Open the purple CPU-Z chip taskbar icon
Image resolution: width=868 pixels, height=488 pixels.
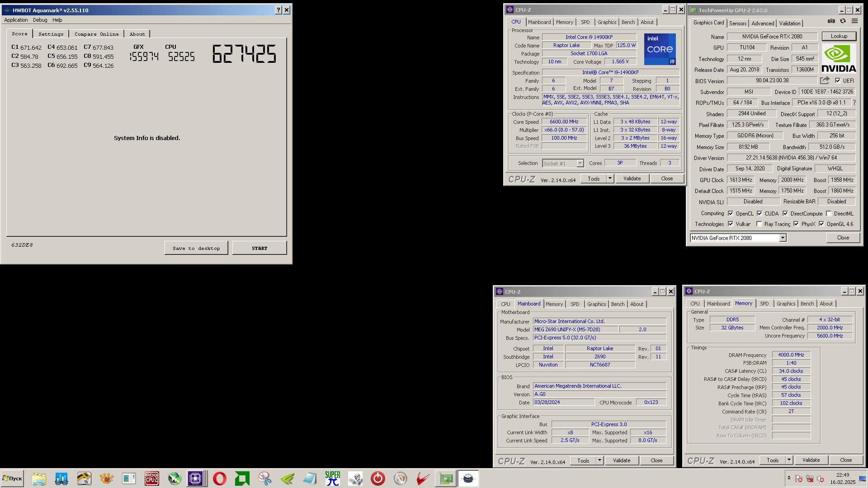(195, 479)
